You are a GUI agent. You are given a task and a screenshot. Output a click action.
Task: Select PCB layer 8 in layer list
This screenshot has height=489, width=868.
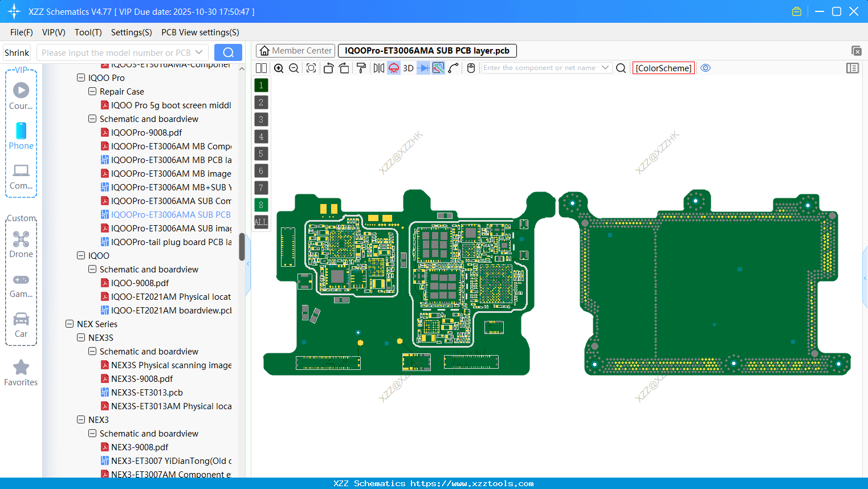point(260,205)
